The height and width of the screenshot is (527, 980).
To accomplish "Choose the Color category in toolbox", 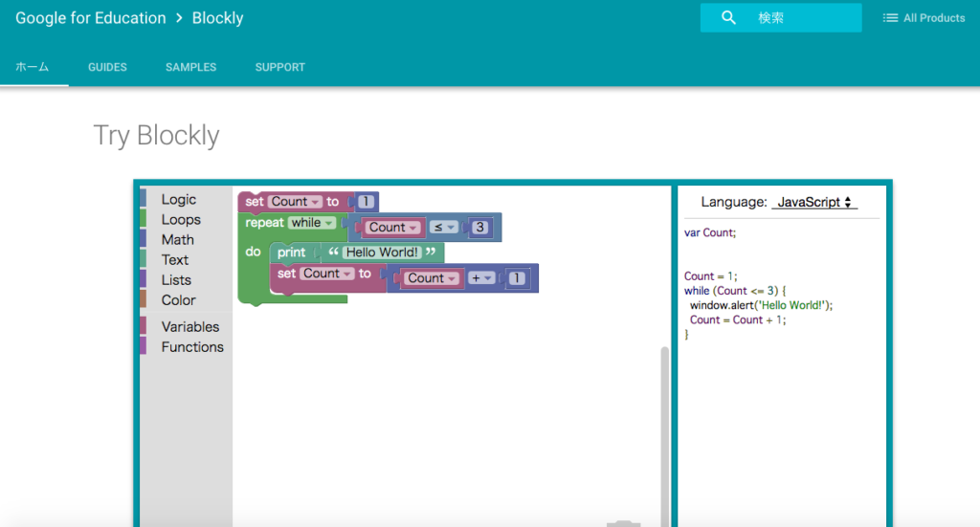I will pos(178,299).
